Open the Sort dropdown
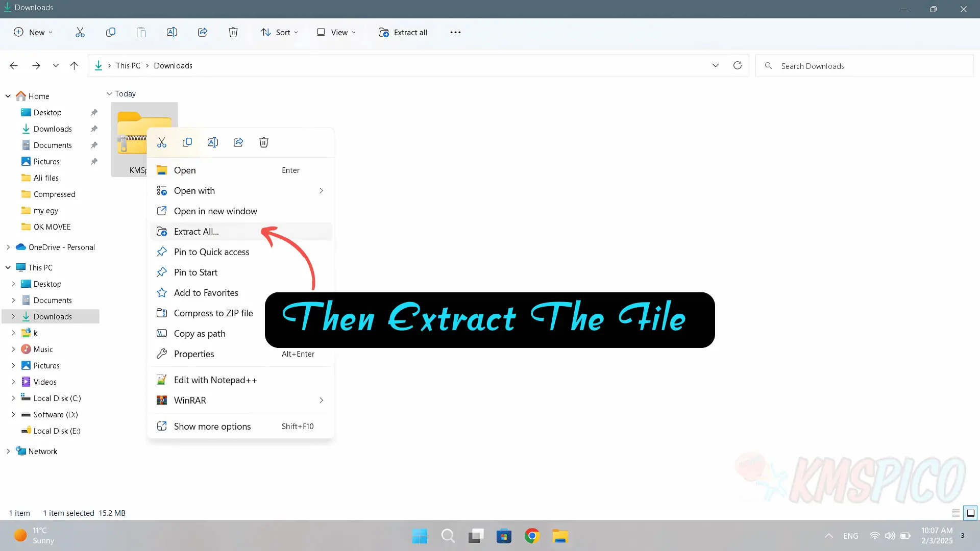This screenshot has height=551, width=980. tap(279, 32)
